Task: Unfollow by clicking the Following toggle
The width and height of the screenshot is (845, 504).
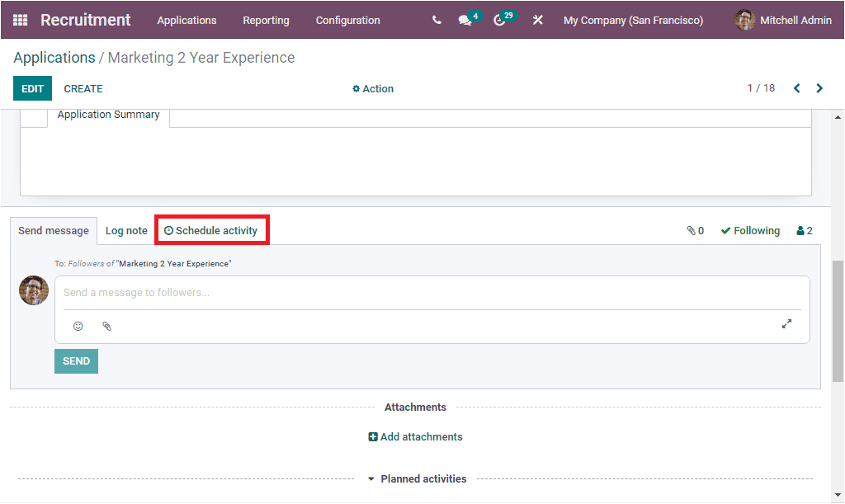Action: pyautogui.click(x=749, y=230)
